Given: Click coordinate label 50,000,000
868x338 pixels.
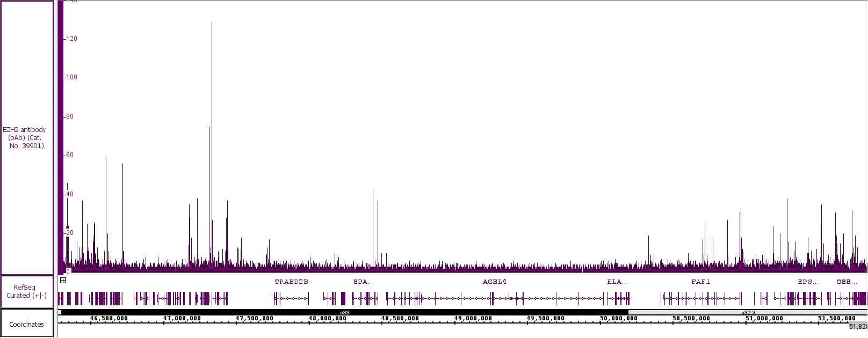Looking at the screenshot, I should point(619,318).
